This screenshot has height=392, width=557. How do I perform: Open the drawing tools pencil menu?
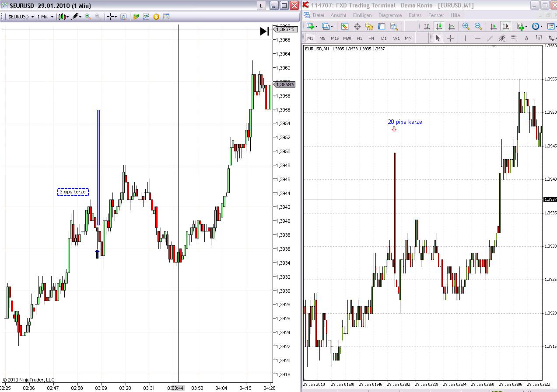coord(77,16)
